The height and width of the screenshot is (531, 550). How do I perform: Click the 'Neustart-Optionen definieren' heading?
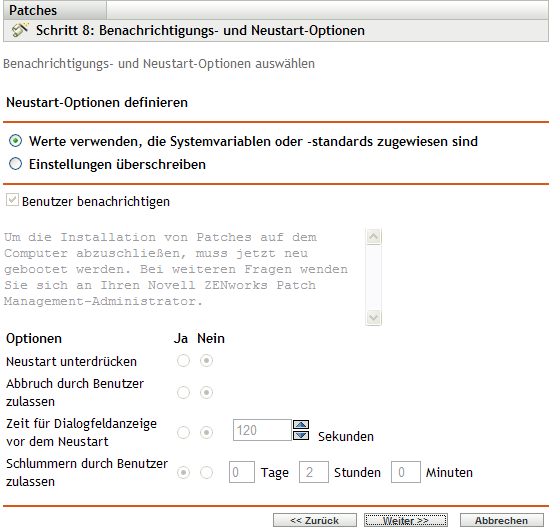[x=97, y=102]
